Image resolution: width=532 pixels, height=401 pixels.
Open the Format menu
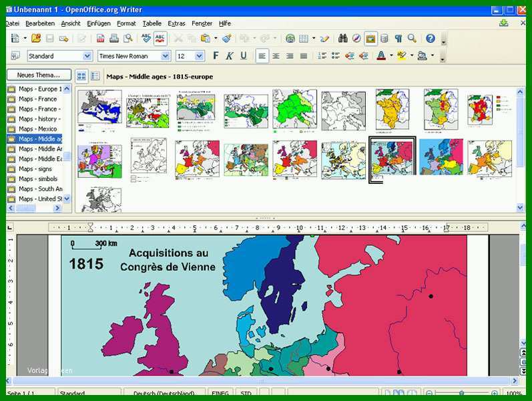[126, 23]
